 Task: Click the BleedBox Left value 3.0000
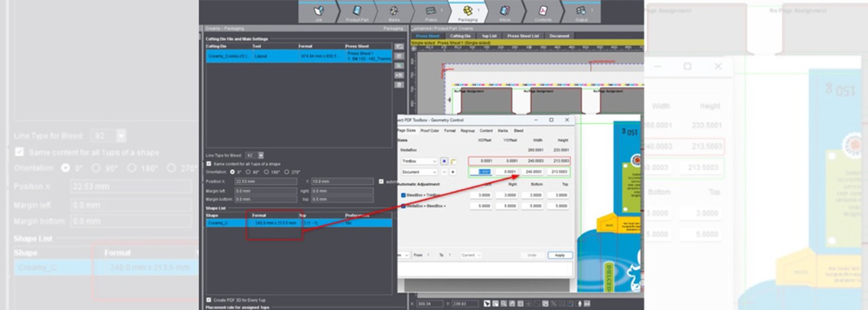pyautogui.click(x=481, y=195)
